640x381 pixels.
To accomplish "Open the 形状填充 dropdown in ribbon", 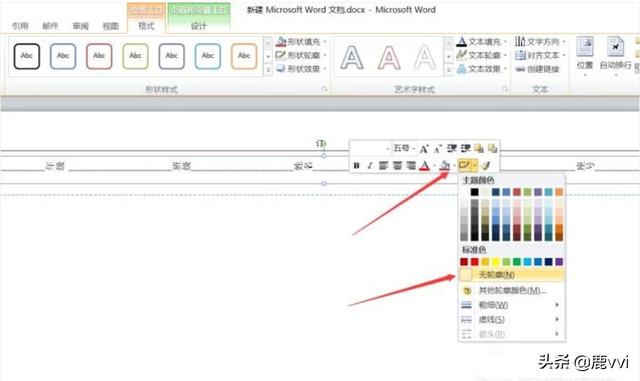I will [x=301, y=42].
